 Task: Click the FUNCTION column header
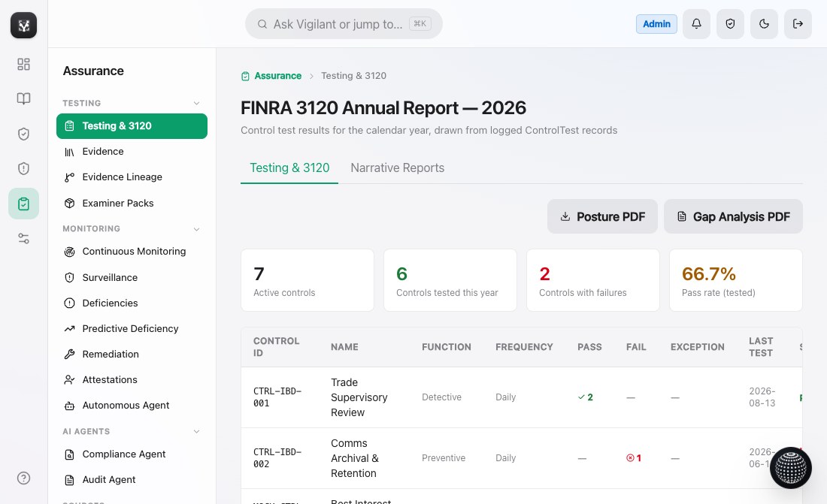click(x=446, y=347)
